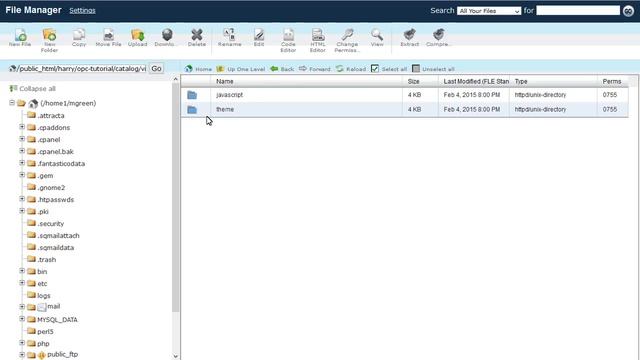This screenshot has width=640, height=360.
Task: Create a New Folder via toolbar
Action: (49, 40)
